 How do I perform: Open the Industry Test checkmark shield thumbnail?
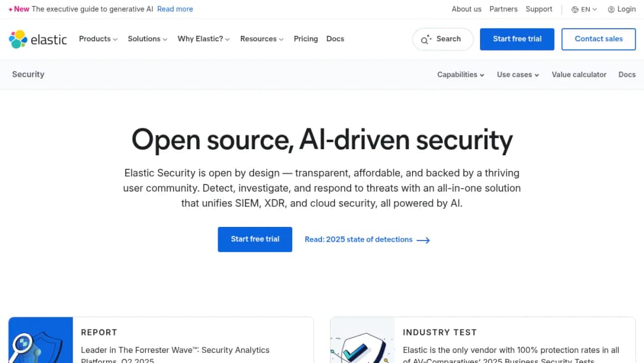(x=363, y=340)
